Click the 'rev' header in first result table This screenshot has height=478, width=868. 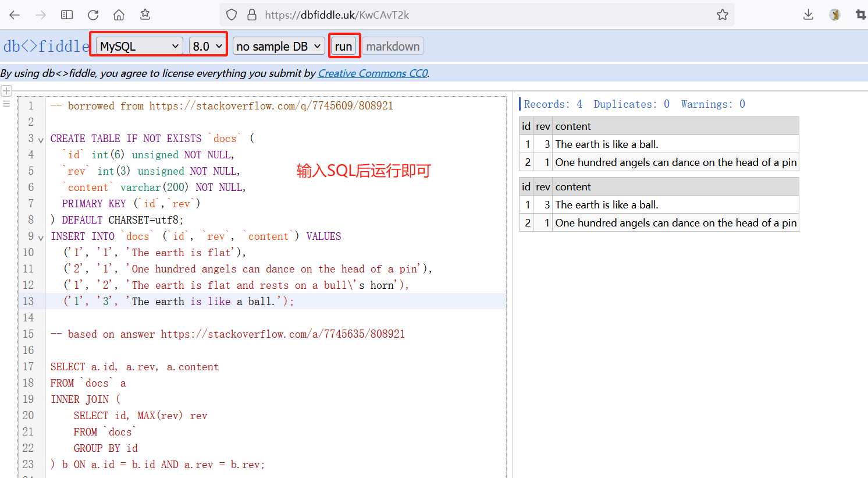(x=543, y=126)
